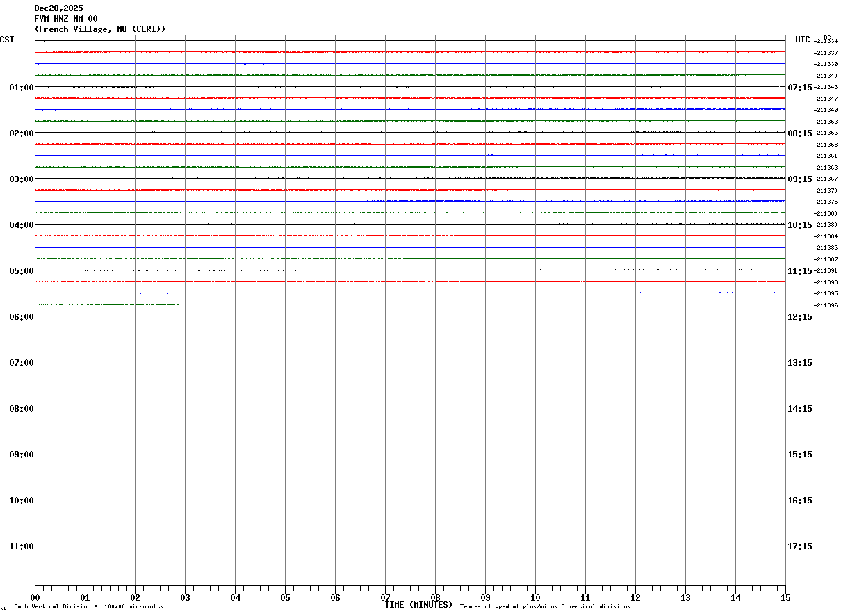Screen dimensions: 841x616
Task: Click the (French Village, MO (CERI)) title
Action: point(100,29)
